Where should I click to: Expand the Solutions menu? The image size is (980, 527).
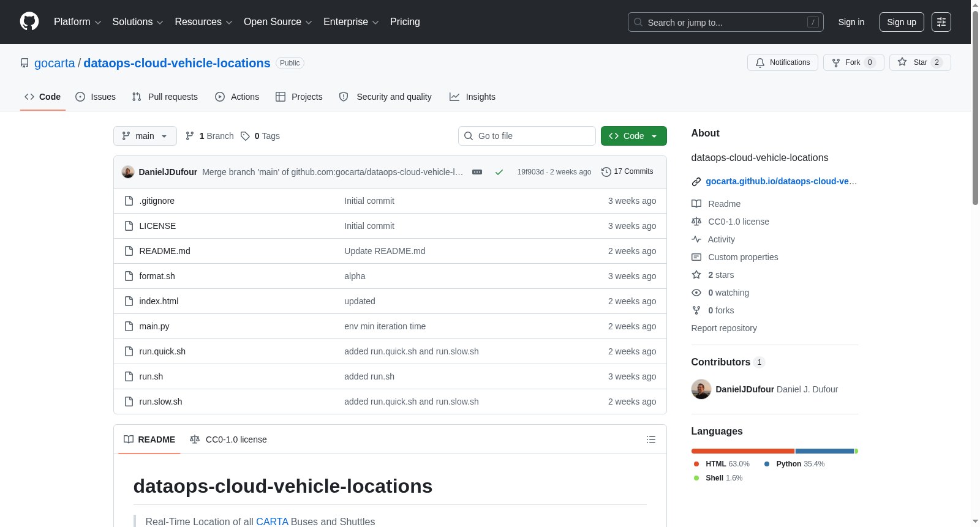pyautogui.click(x=138, y=22)
